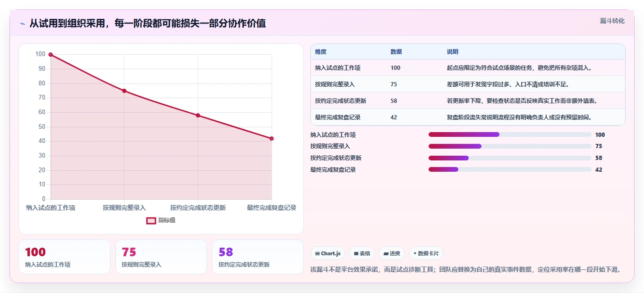This screenshot has width=644, height=293.
Task: Click description starting 复盘阶段流失常说明
Action: [x=519, y=117]
